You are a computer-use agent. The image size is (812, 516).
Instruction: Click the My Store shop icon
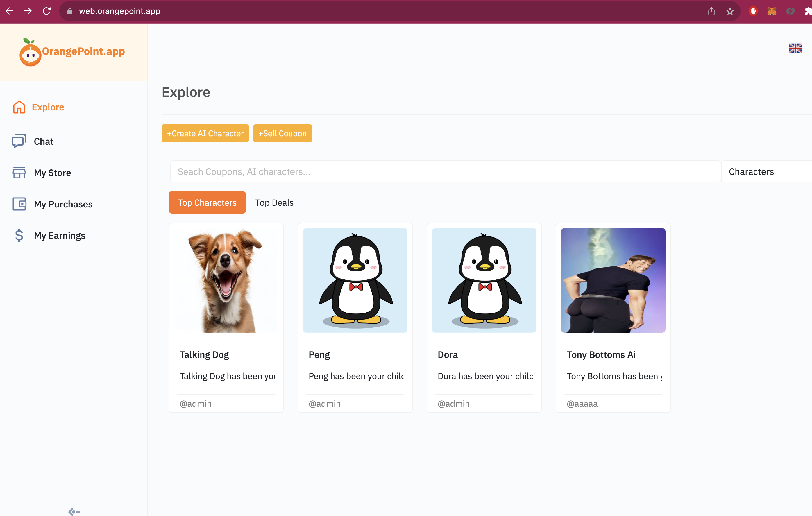19,173
